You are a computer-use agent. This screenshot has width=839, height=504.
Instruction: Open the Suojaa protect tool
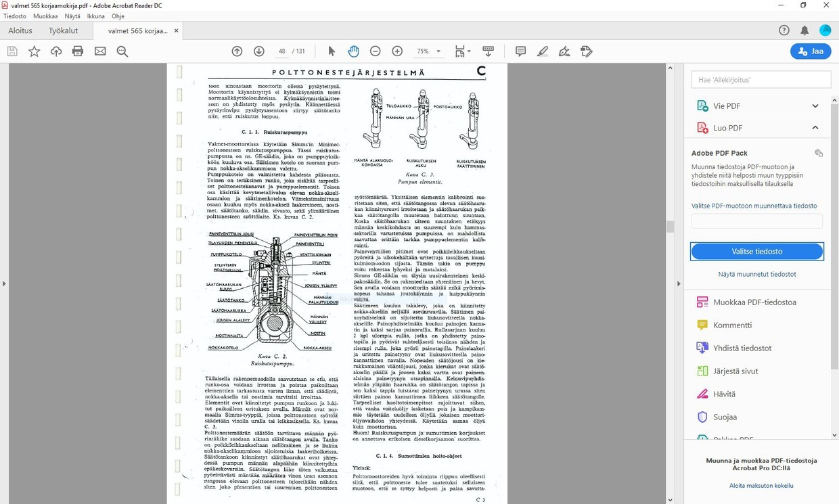click(x=725, y=417)
